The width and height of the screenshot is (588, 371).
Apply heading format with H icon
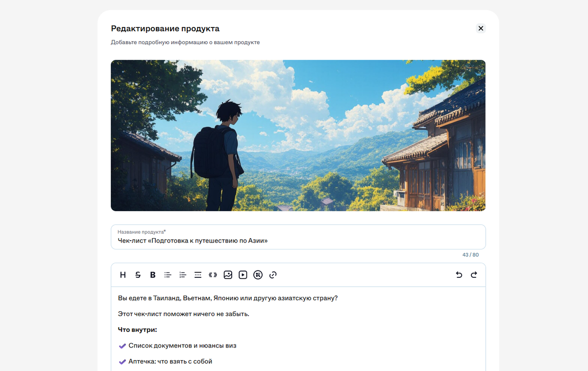(x=123, y=275)
